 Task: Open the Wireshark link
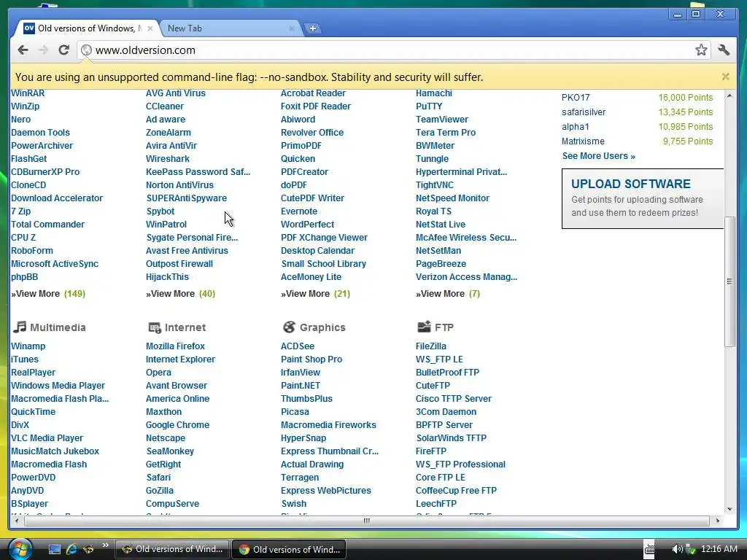[x=167, y=158]
